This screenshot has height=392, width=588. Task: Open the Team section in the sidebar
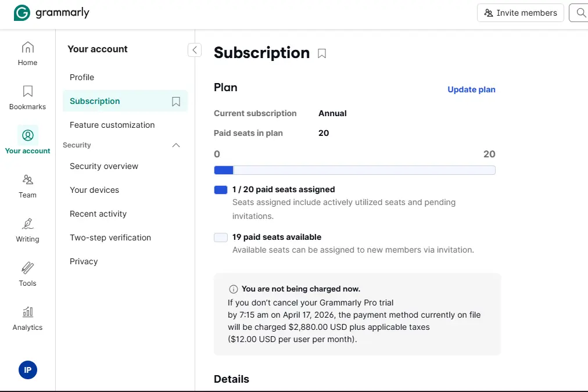coord(27,186)
